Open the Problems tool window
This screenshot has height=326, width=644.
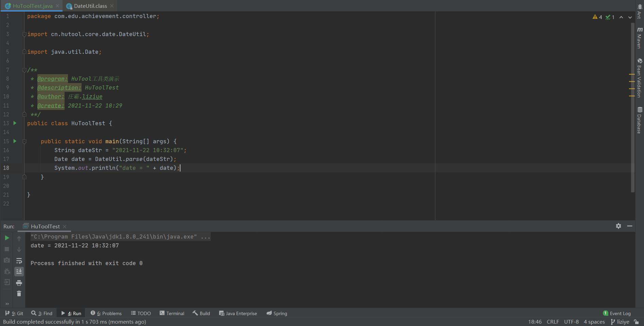tap(106, 313)
